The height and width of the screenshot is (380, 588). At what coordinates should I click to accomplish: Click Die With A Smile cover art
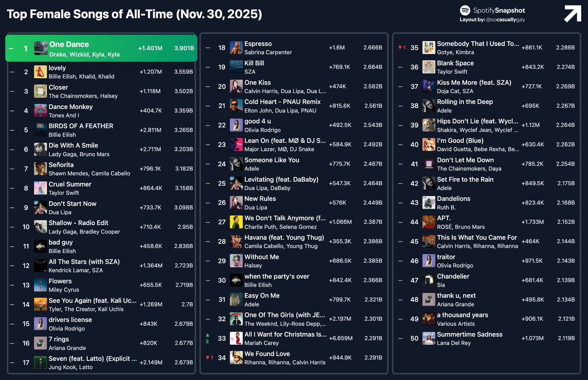[x=41, y=149]
